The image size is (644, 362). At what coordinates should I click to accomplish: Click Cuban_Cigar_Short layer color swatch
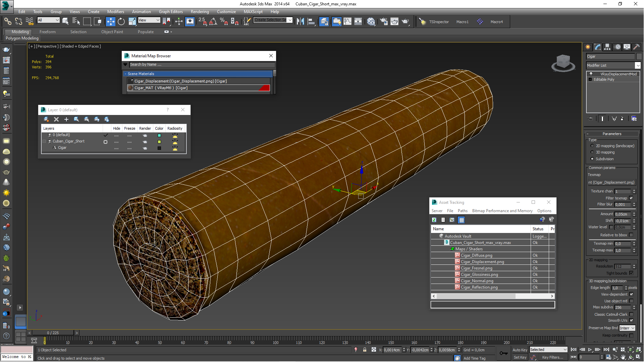[x=159, y=142]
